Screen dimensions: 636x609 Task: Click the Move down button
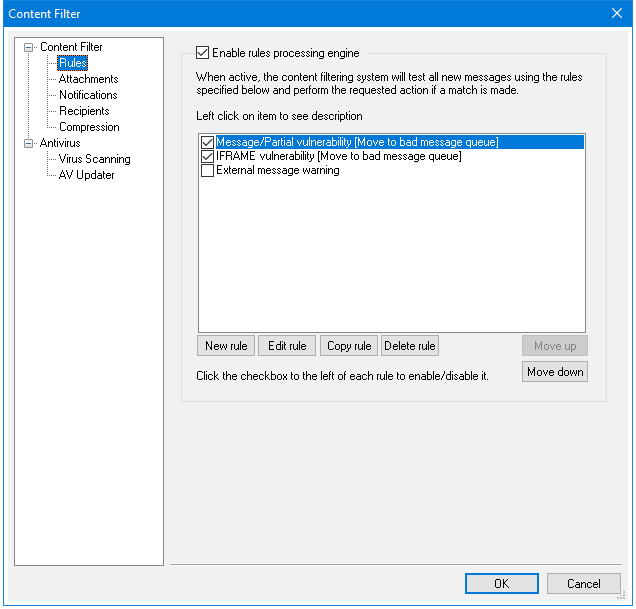pyautogui.click(x=555, y=372)
